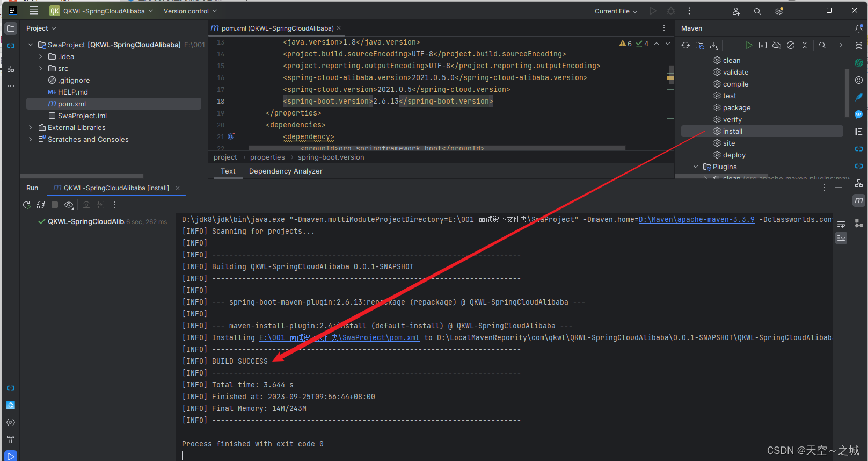Run Maven build with green play icon
This screenshot has width=868, height=461.
(x=749, y=45)
